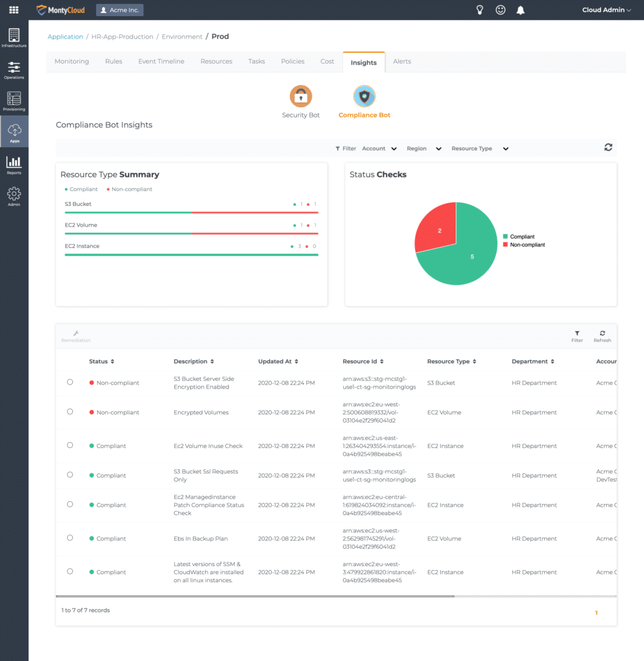Open the Resource Type filter dropdown
The width and height of the screenshot is (644, 661).
(480, 148)
